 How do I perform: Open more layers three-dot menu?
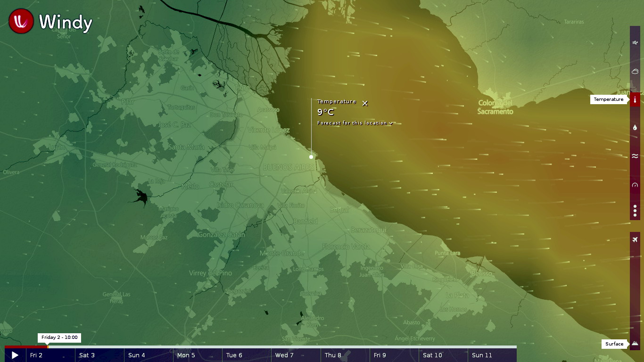[635, 211]
